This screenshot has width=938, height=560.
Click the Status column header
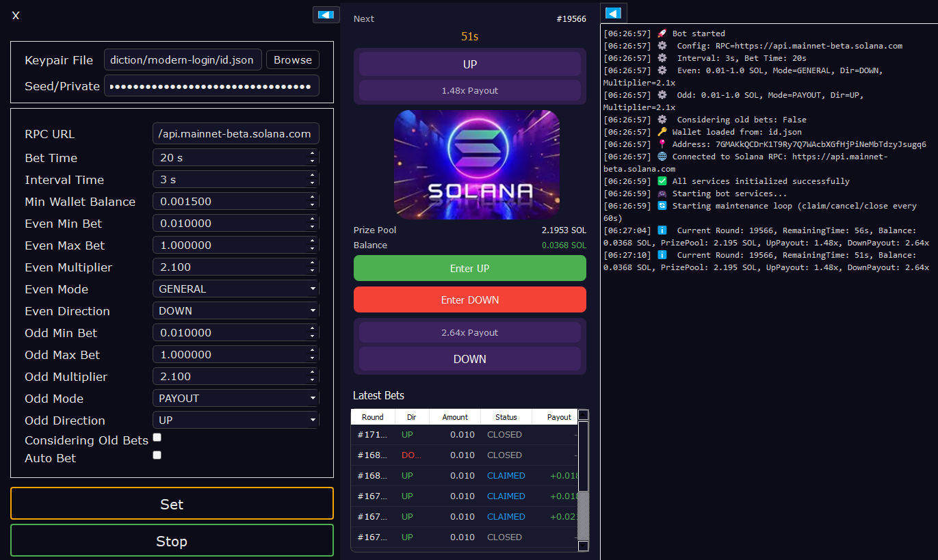coord(506,416)
